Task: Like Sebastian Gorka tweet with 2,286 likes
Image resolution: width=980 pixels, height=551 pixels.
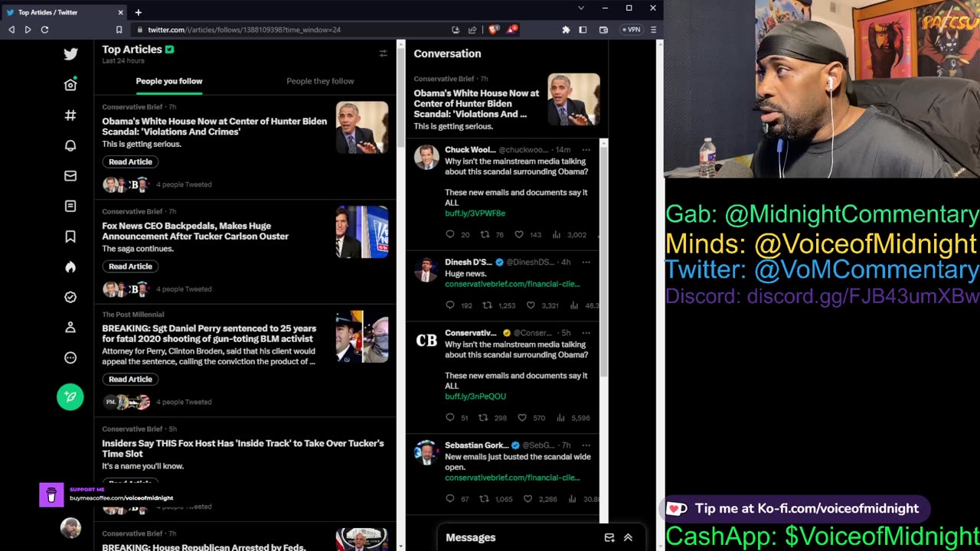Action: pyautogui.click(x=528, y=499)
